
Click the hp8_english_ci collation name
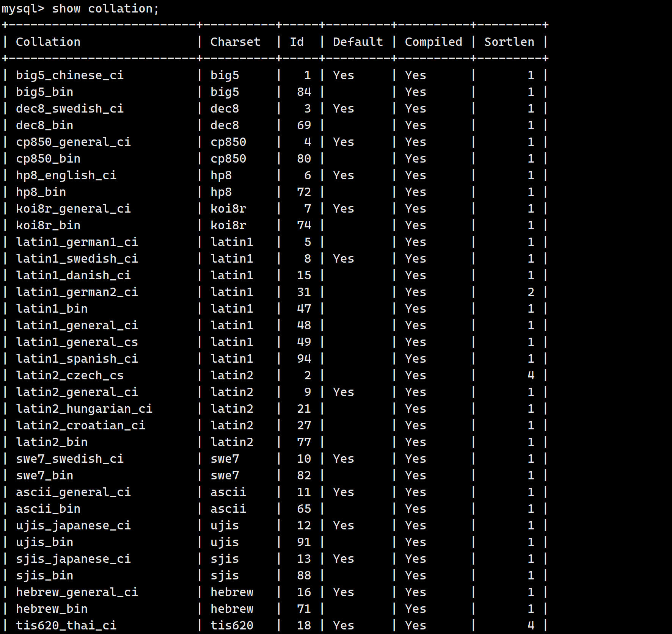(x=66, y=175)
